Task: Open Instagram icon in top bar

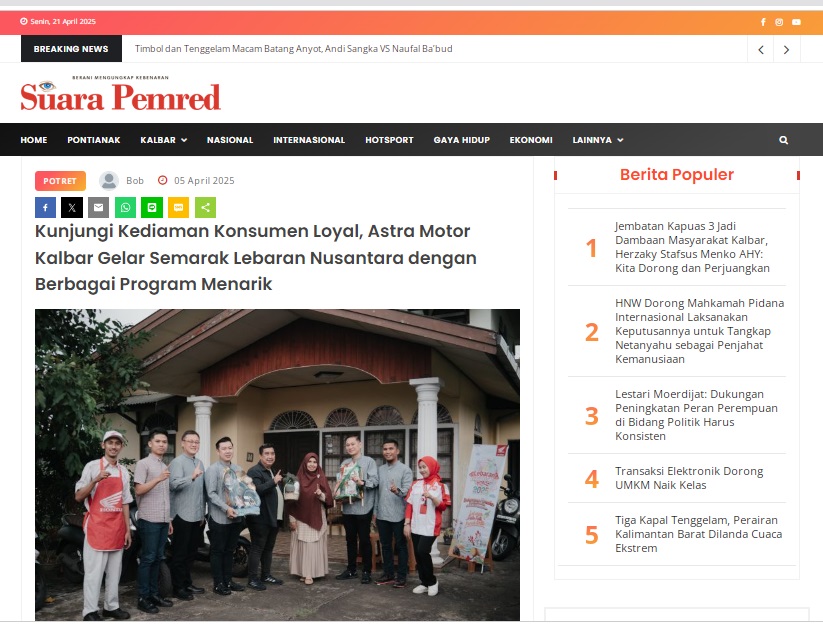Action: tap(779, 22)
